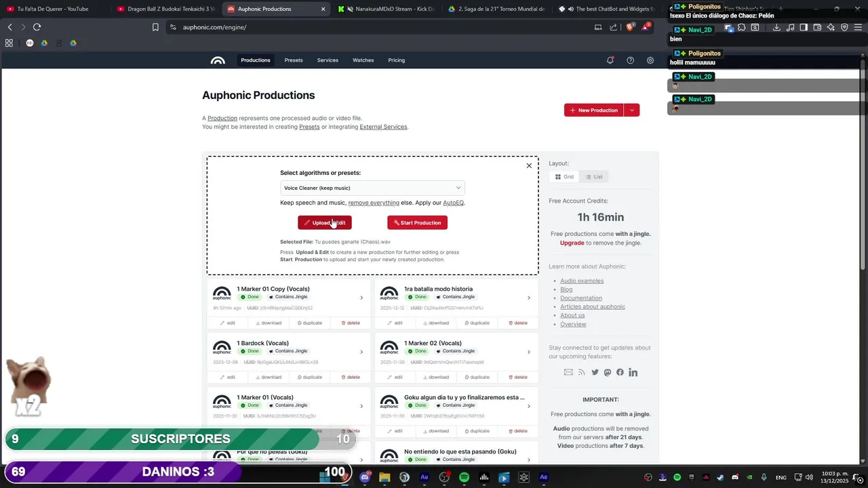Switch to the Tu Falta De Querer YouTube tab
Screen dimensions: 868x488
pyautogui.click(x=53, y=9)
